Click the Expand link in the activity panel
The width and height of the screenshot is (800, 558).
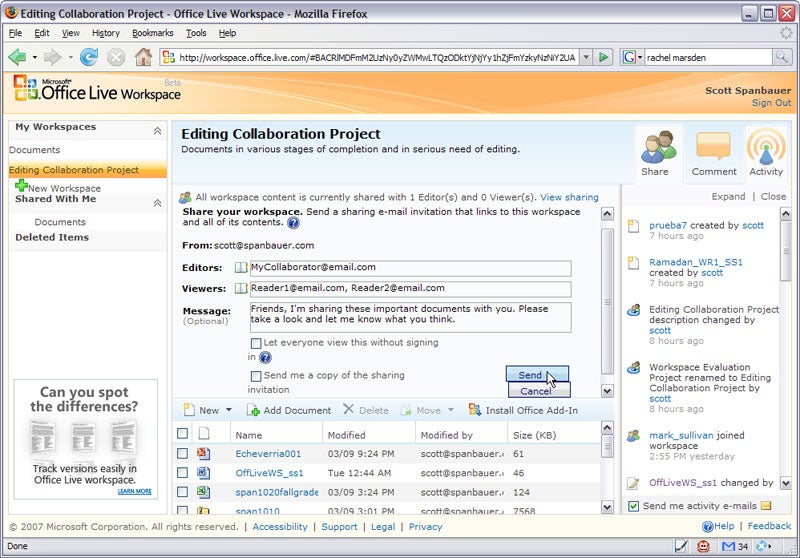click(x=728, y=196)
